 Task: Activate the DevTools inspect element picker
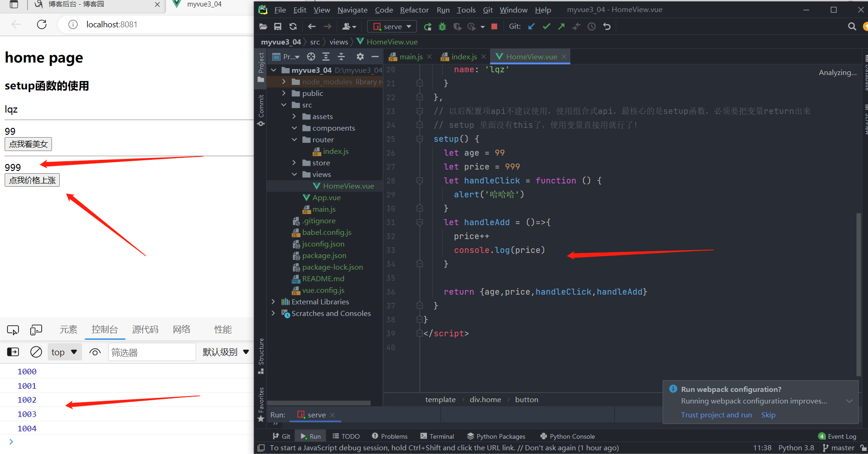pyautogui.click(x=13, y=330)
